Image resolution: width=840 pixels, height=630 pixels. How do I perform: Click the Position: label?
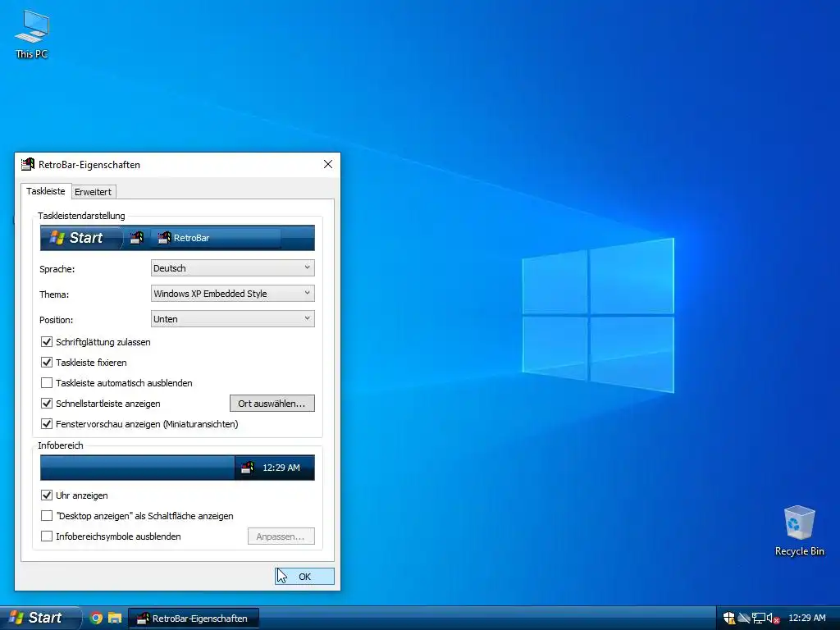tap(57, 320)
